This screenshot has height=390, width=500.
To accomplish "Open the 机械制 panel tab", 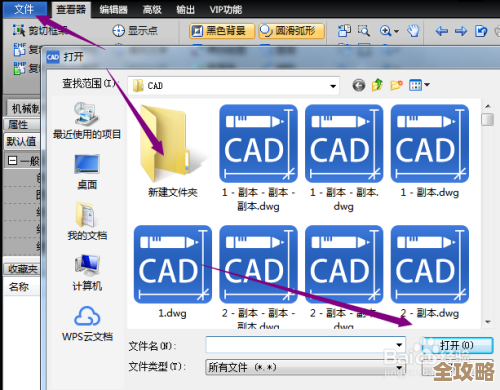I will (24, 108).
